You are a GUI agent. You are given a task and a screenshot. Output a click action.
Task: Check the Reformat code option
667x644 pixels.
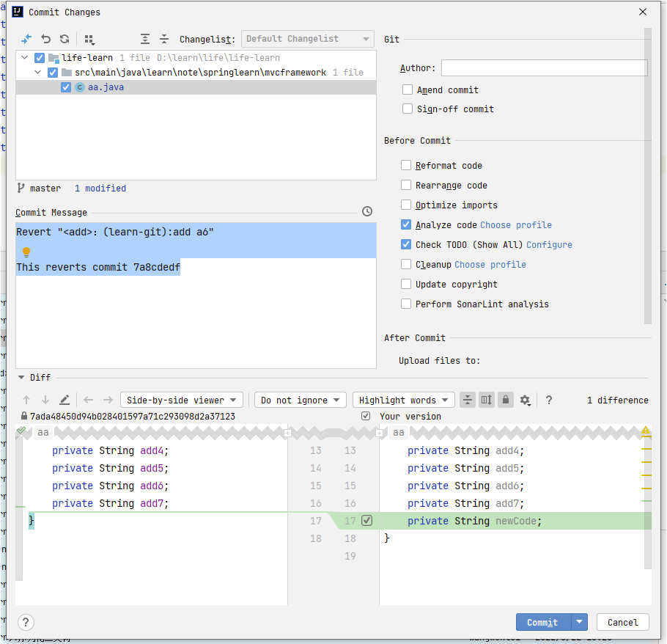click(406, 166)
